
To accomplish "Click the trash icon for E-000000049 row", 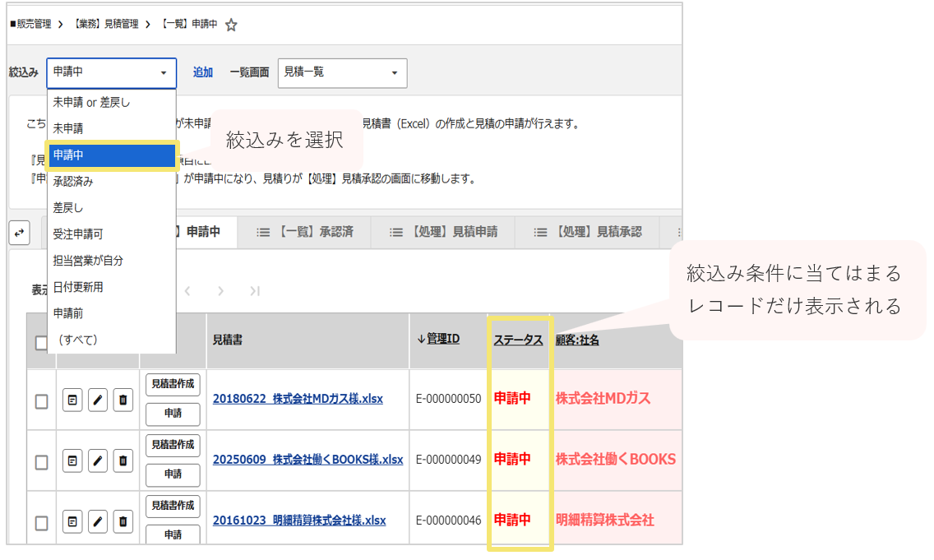I will 123,460.
